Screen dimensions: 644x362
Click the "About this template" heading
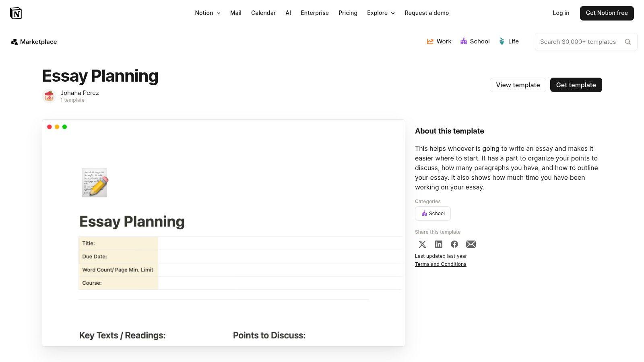click(450, 131)
